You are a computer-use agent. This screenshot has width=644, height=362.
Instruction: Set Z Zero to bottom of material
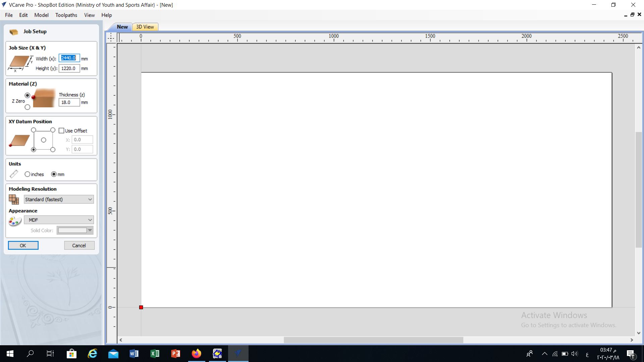coord(28,107)
